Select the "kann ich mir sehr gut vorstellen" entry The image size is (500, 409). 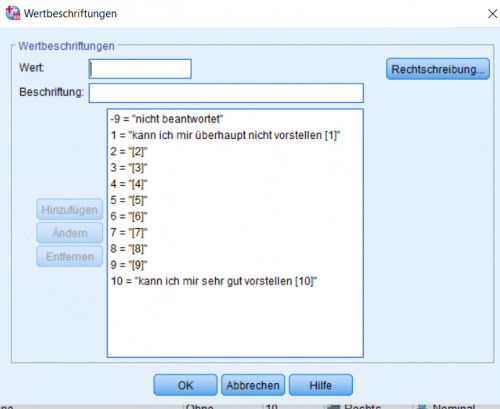click(x=214, y=281)
